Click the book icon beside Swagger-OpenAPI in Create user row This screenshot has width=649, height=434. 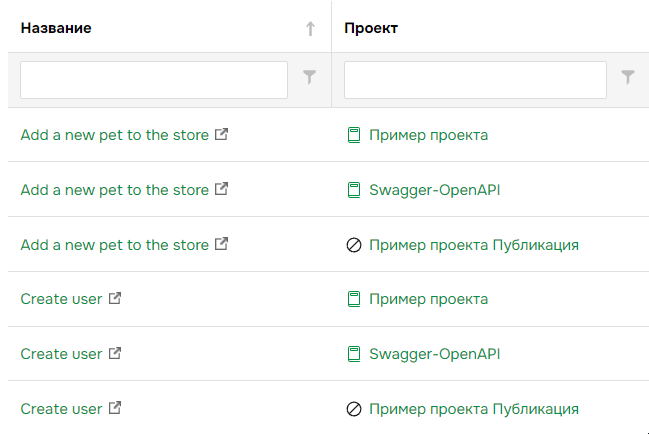pyautogui.click(x=352, y=354)
